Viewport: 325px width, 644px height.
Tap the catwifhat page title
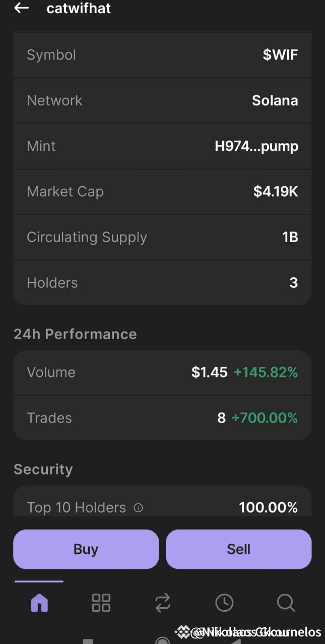79,8
